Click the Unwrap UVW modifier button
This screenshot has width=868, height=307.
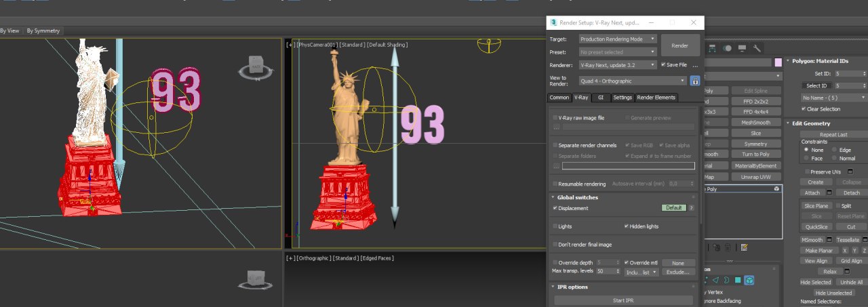point(756,177)
